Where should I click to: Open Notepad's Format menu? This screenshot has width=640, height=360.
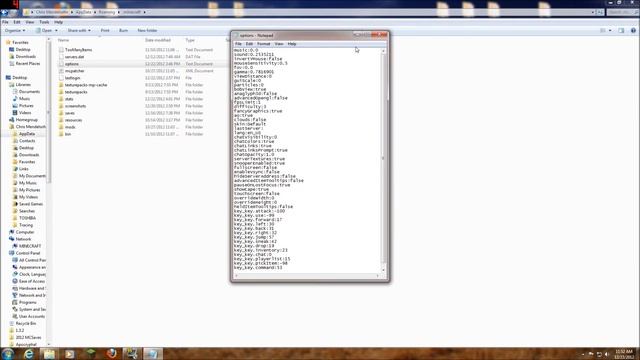click(264, 44)
